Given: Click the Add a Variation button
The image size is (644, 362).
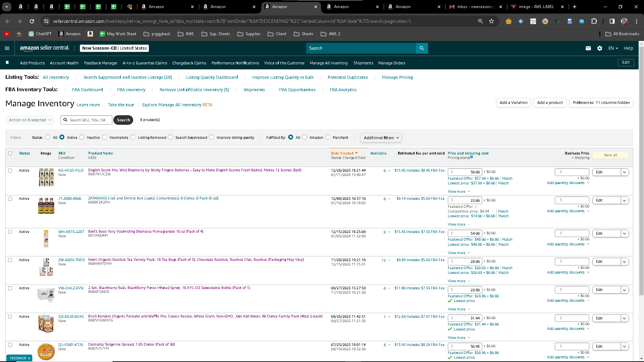Looking at the screenshot, I should 514,103.
